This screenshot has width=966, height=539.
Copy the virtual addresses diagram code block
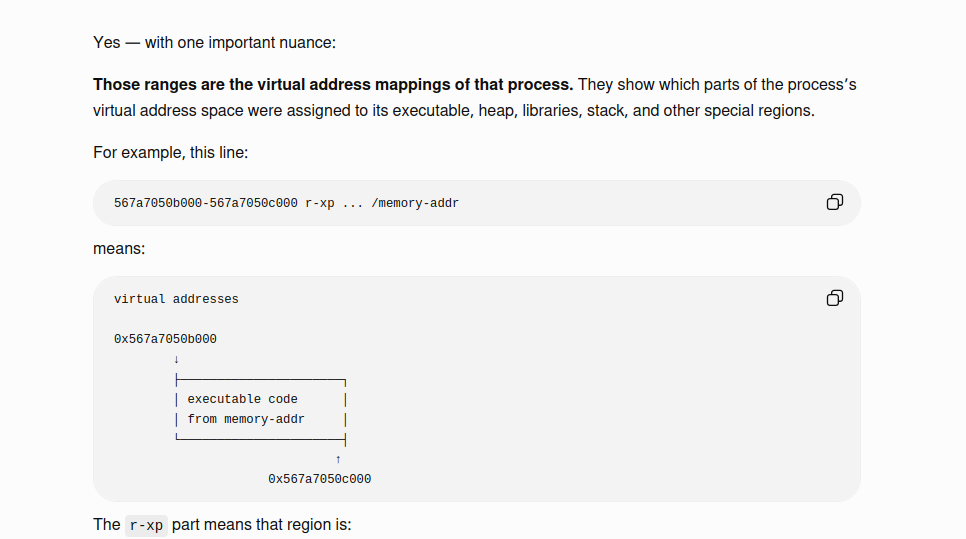pos(835,298)
